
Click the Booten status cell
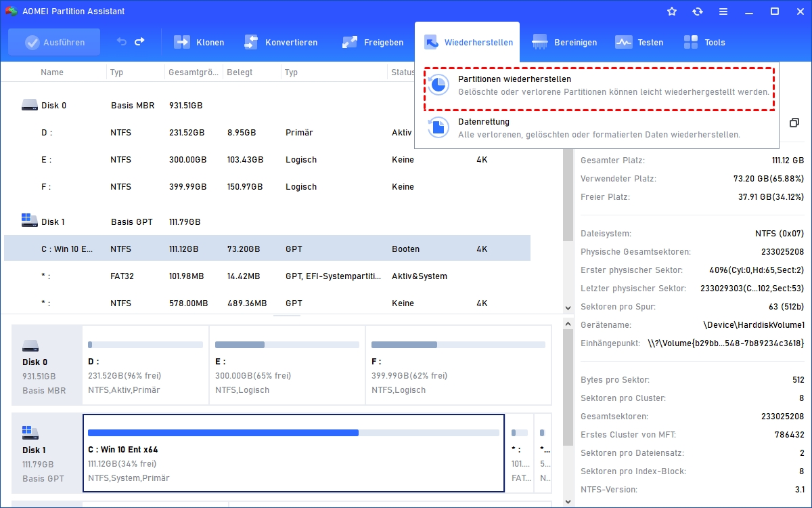point(405,249)
